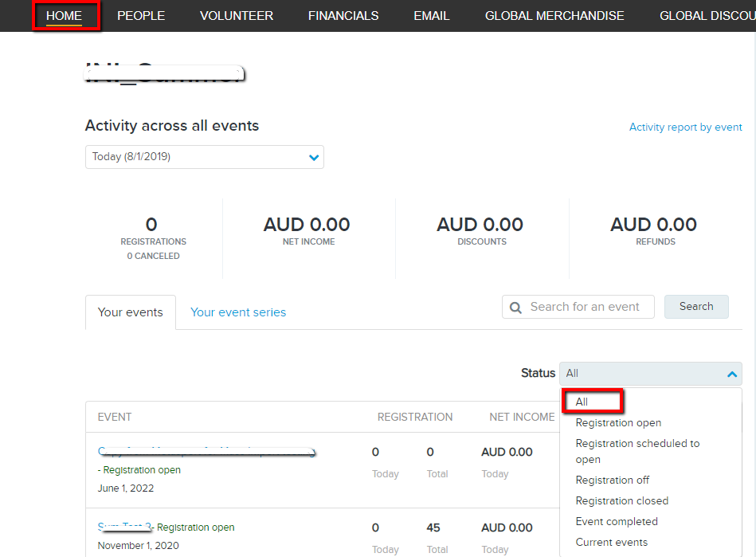The height and width of the screenshot is (557, 756).
Task: Go to the HOME nav tab
Action: 64,16
